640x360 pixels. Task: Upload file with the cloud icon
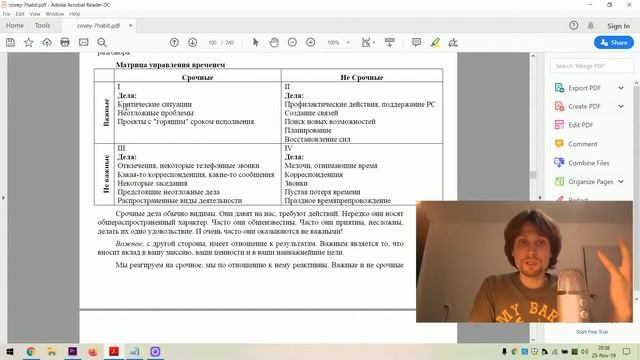click(x=47, y=42)
